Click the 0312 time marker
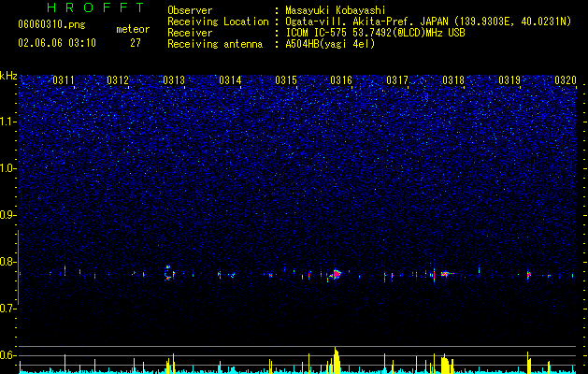Viewport: 588px width, 374px height. (x=118, y=80)
